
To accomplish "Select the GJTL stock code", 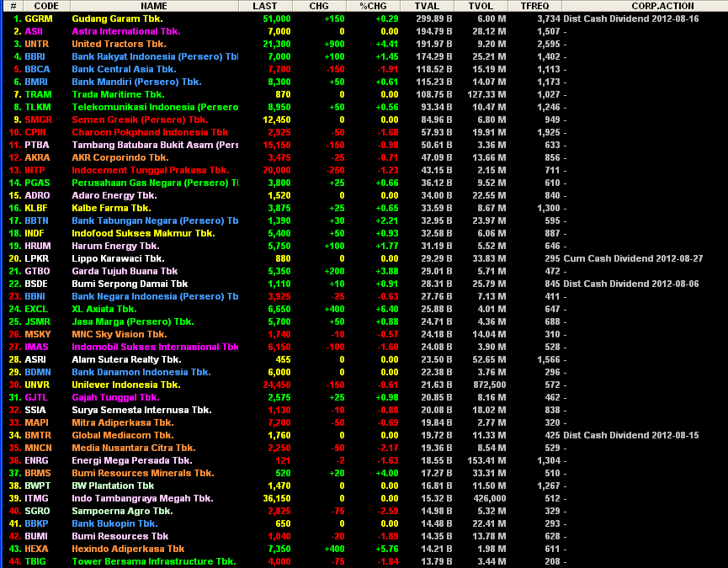I will 36,397.
